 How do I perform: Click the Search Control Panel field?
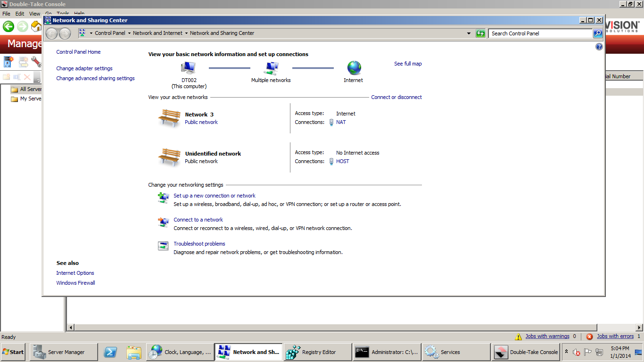coord(540,33)
